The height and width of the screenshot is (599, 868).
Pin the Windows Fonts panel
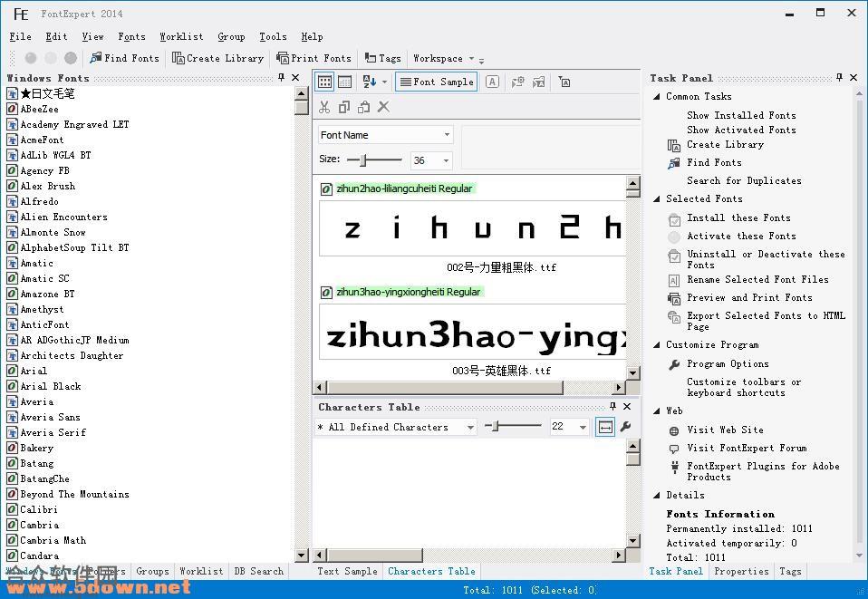281,78
